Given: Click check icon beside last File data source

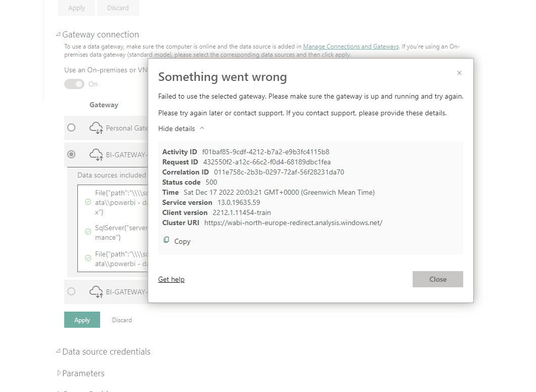Looking at the screenshot, I should 88,258.
